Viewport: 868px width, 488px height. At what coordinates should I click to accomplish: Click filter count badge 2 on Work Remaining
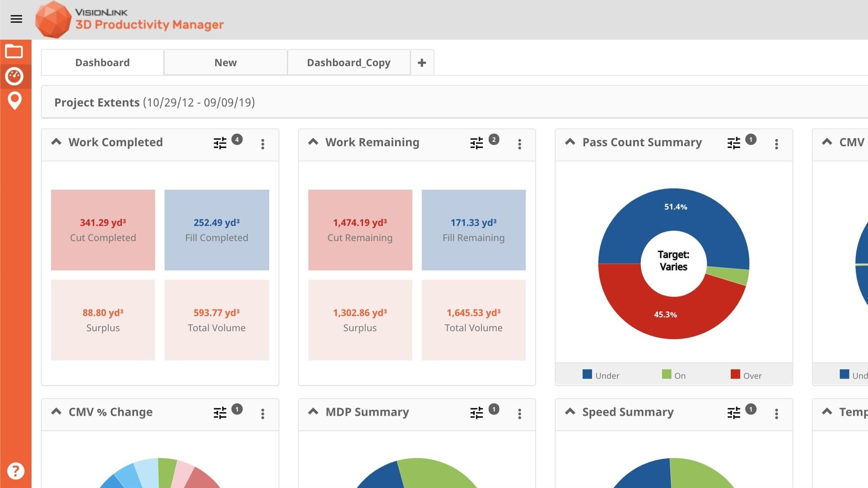(x=494, y=139)
